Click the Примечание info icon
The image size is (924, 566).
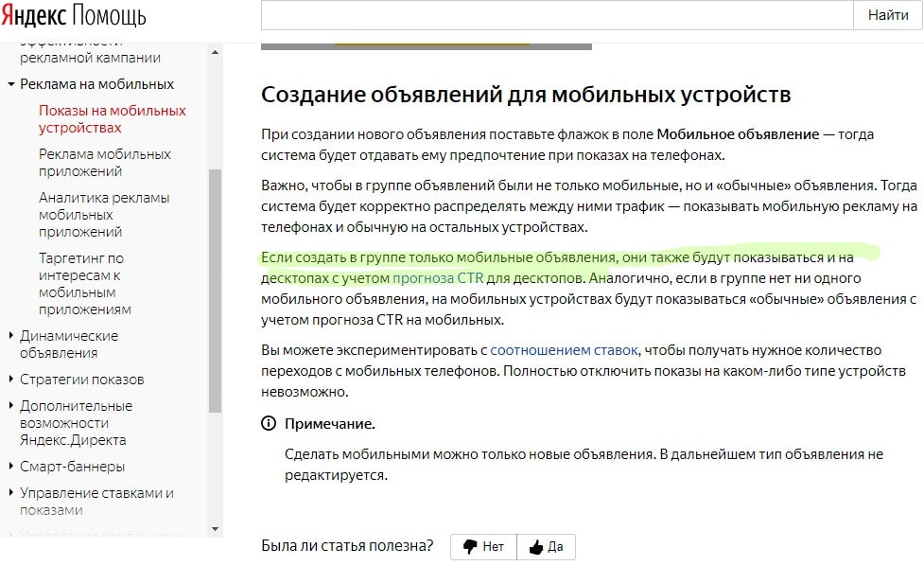269,423
